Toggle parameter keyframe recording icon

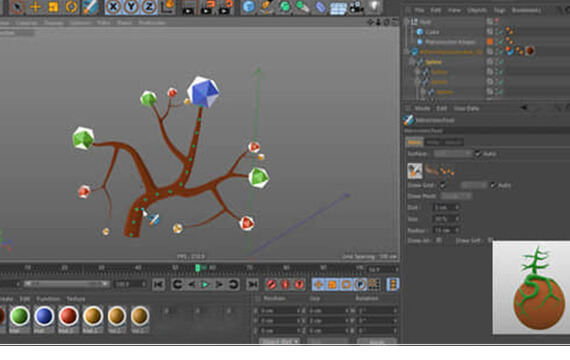coord(360,284)
